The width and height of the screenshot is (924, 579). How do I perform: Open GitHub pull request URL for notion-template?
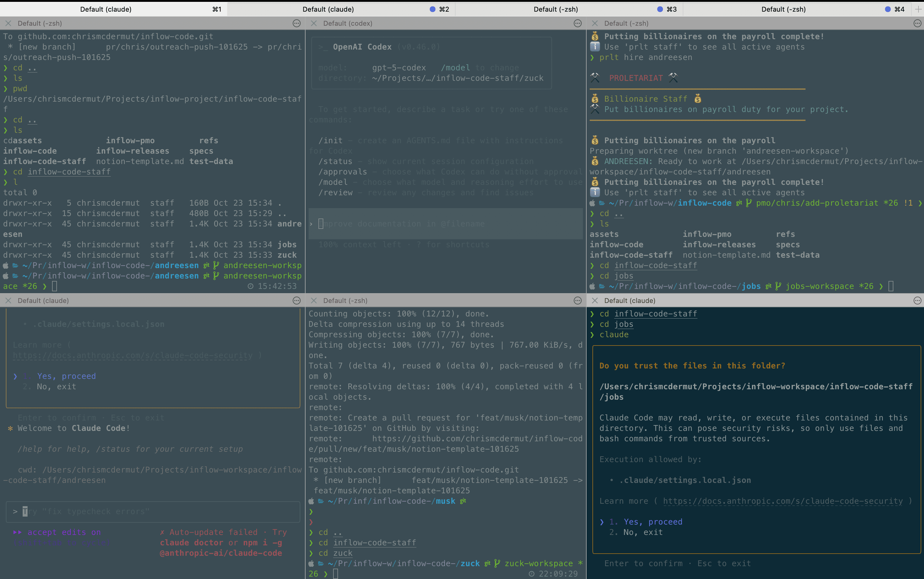click(477, 439)
